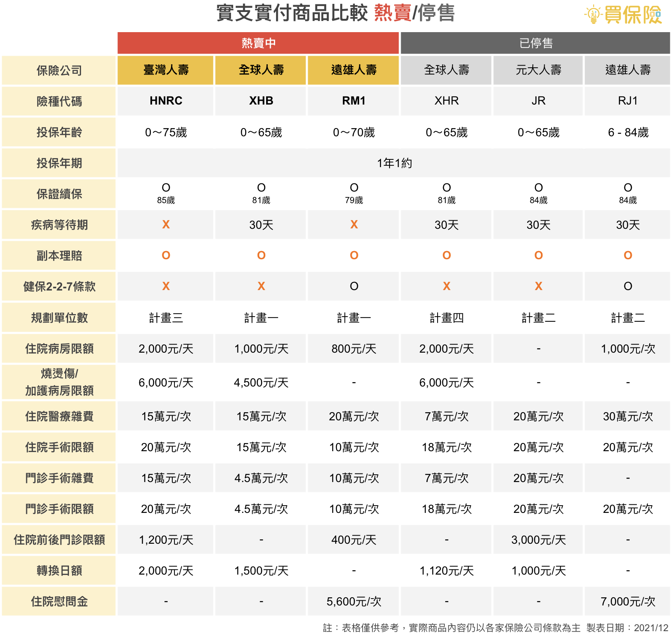The image size is (672, 635).
Task: Select product code XHR
Action: coord(447,101)
